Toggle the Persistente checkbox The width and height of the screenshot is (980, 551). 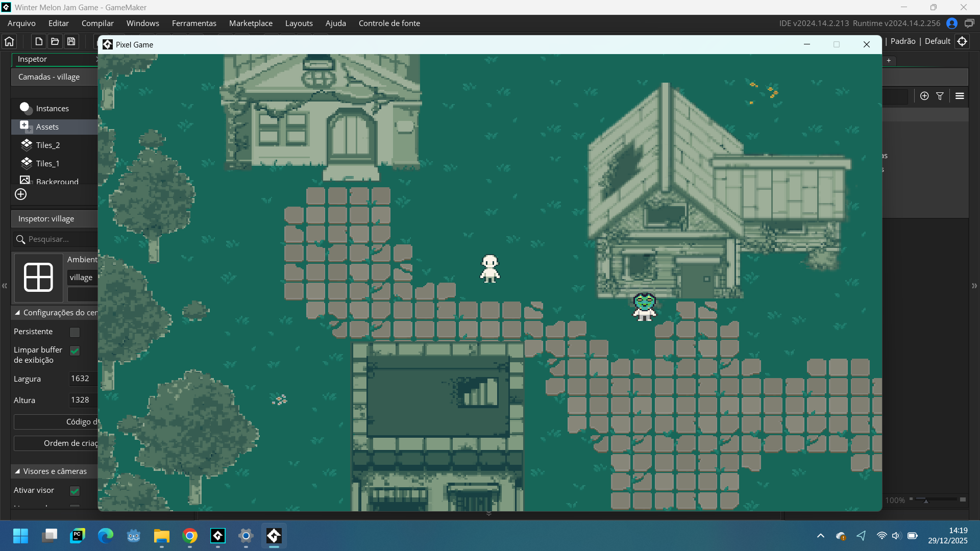tap(75, 332)
